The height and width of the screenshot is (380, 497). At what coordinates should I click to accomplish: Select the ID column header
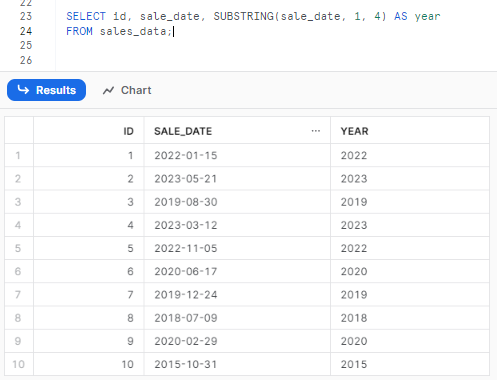(x=89, y=131)
